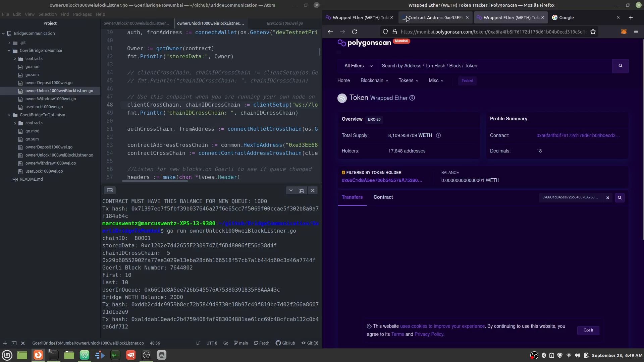The height and width of the screenshot is (362, 644).
Task: Open Tokens dropdown menu
Action: pyautogui.click(x=408, y=80)
